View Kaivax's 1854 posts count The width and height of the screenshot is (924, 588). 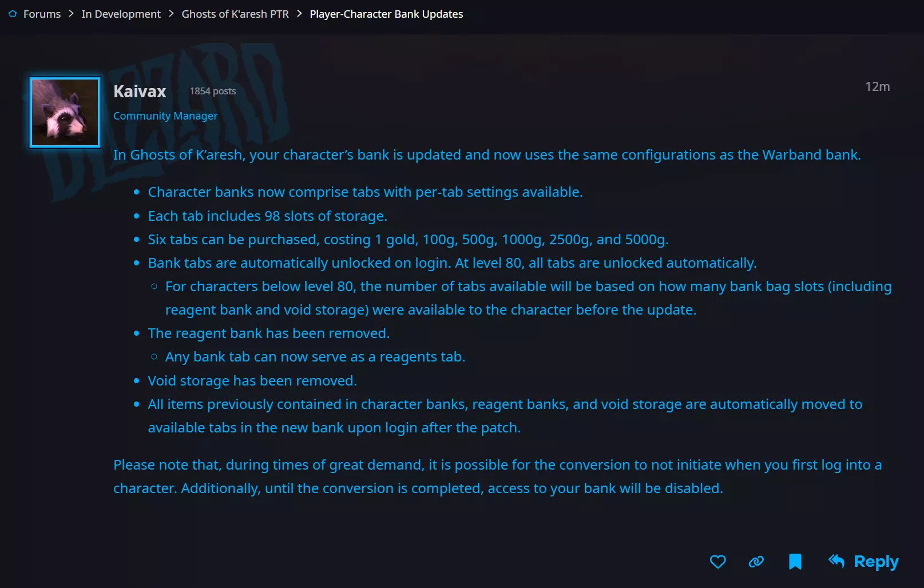pos(213,91)
